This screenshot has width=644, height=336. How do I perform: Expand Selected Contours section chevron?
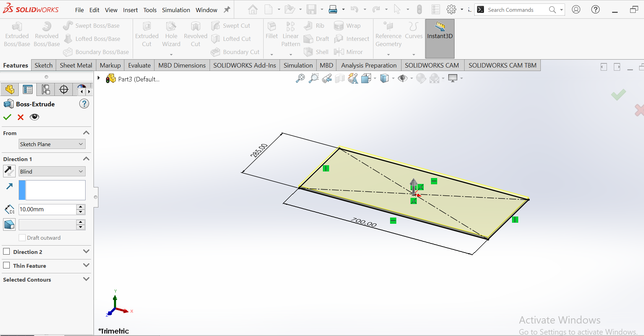click(x=86, y=279)
